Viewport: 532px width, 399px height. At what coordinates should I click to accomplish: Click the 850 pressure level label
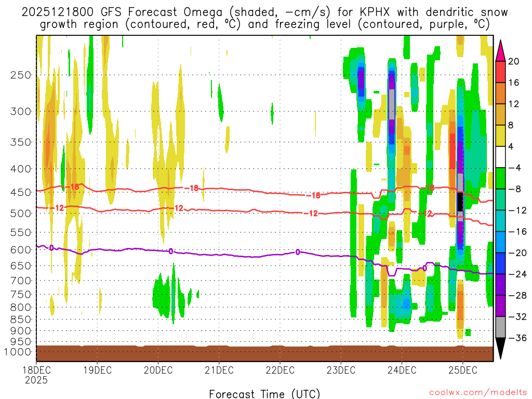point(21,320)
